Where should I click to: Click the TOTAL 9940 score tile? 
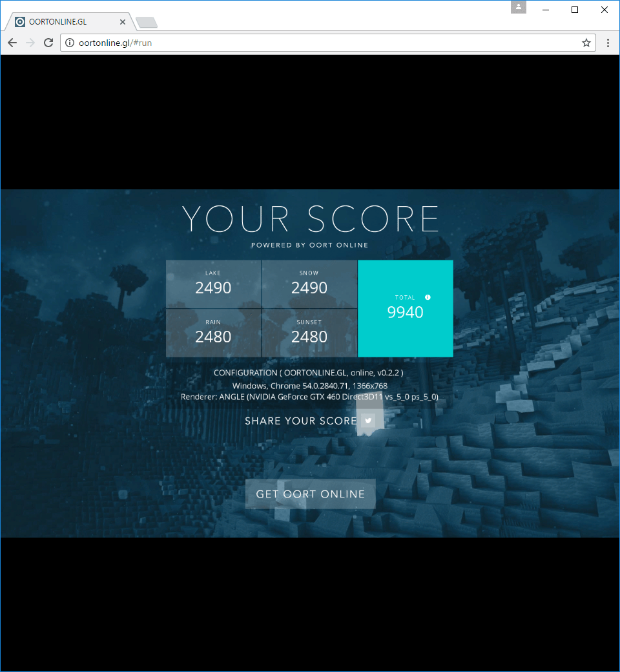(x=406, y=308)
